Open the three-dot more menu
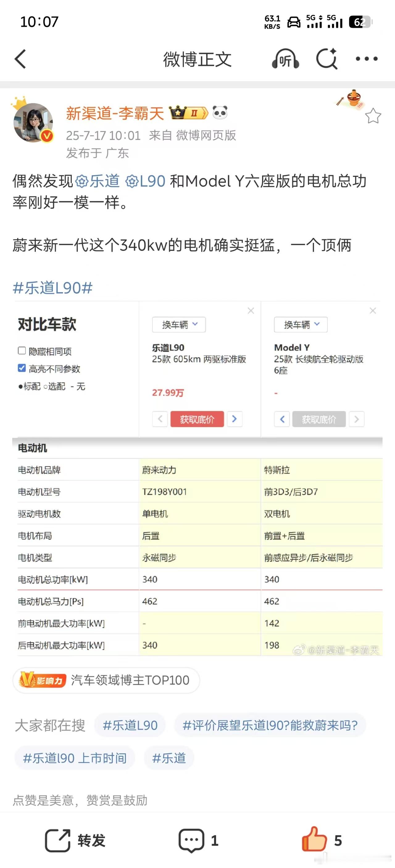This screenshot has width=395, height=868. coord(367,59)
